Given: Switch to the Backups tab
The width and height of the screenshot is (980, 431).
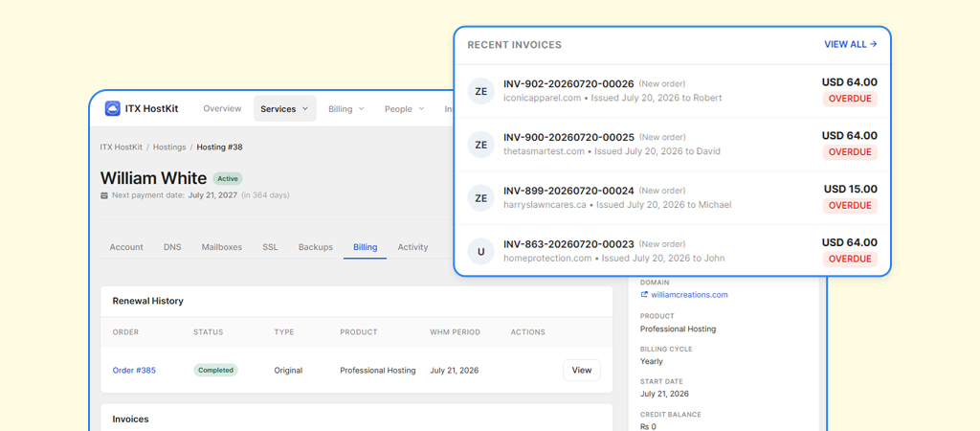Looking at the screenshot, I should 316,247.
